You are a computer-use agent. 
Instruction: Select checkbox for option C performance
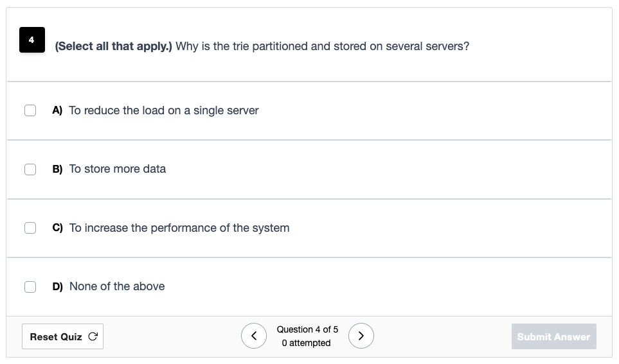[30, 228]
